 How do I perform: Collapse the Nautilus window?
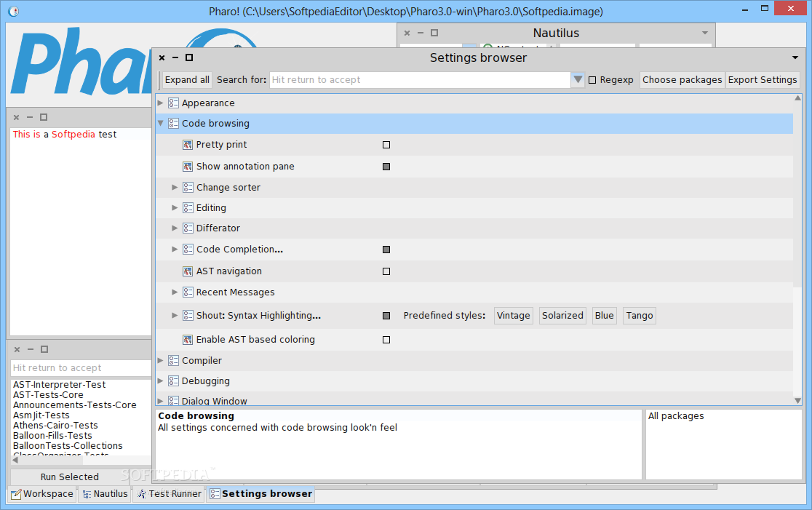(x=421, y=33)
